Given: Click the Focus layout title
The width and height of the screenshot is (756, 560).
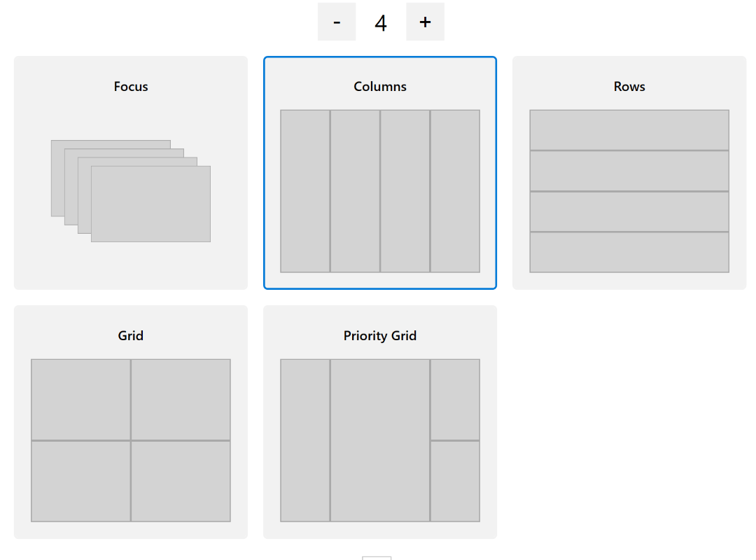Looking at the screenshot, I should coord(131,87).
